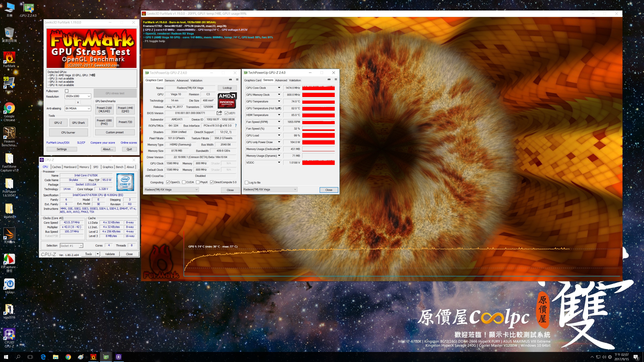Image resolution: width=644 pixels, height=362 pixels.
Task: Click the CPU-Z taskbar icon
Action: tap(119, 357)
